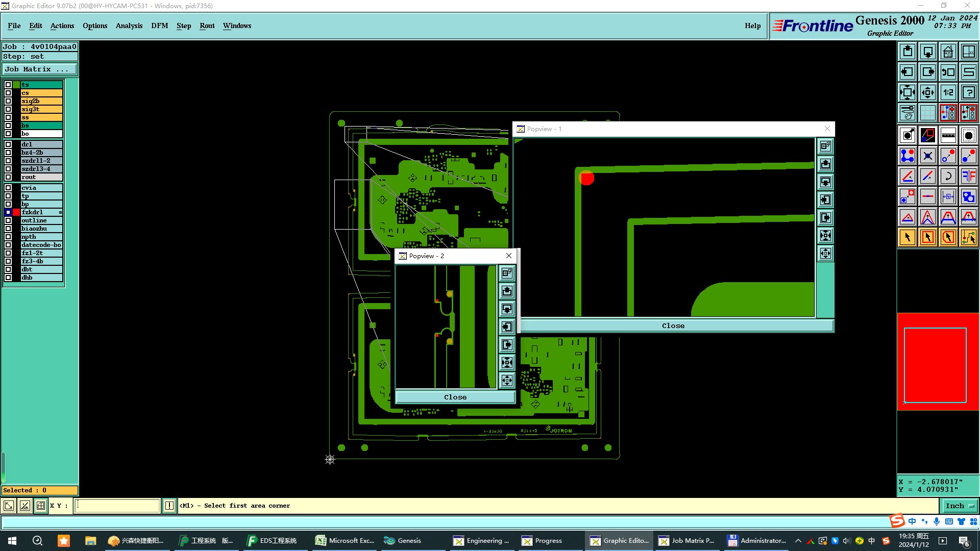Select the ruler measure tool

click(948, 135)
